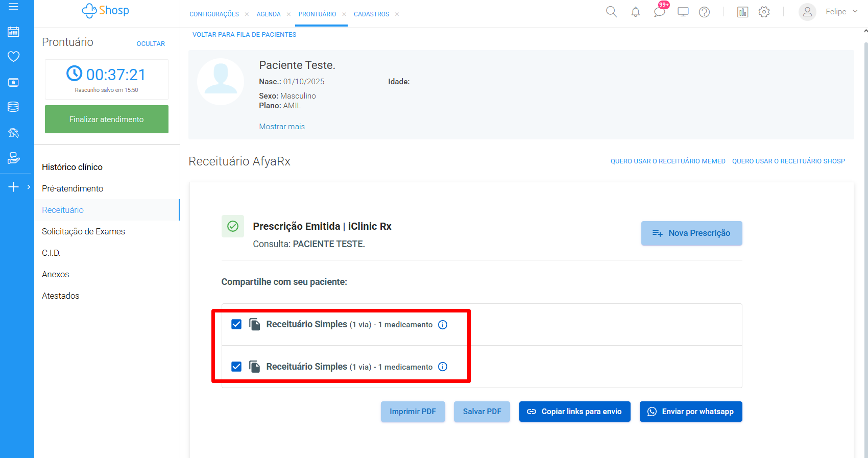Open the reports chart icon
The height and width of the screenshot is (458, 868).
click(742, 12)
